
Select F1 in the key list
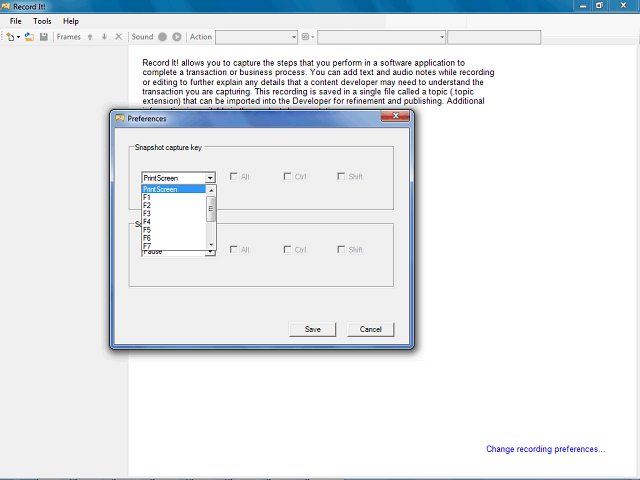coord(173,197)
